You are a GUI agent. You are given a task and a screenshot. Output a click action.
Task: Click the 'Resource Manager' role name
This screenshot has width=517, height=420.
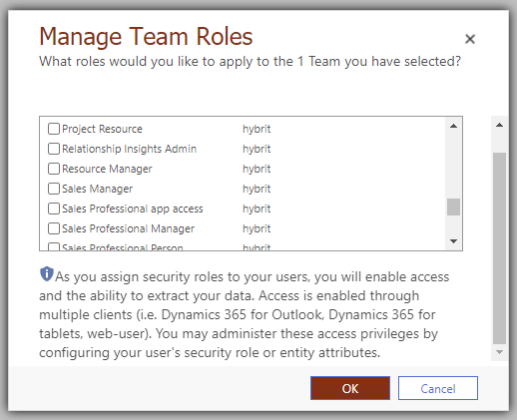pyautogui.click(x=107, y=169)
